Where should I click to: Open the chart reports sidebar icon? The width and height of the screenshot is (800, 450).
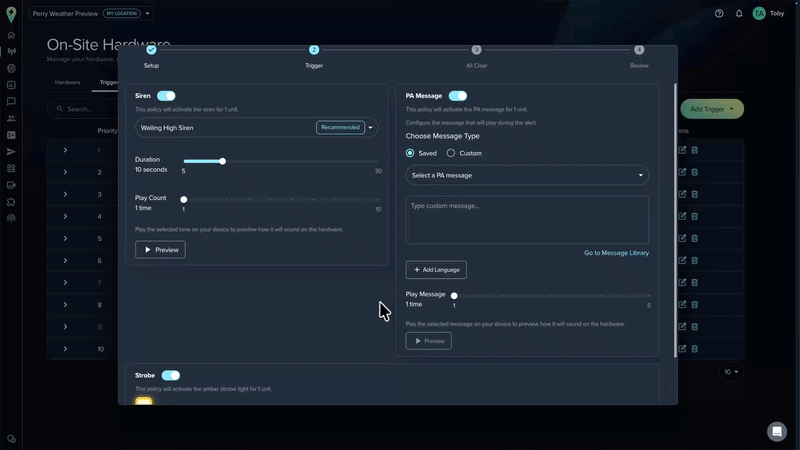click(x=11, y=85)
